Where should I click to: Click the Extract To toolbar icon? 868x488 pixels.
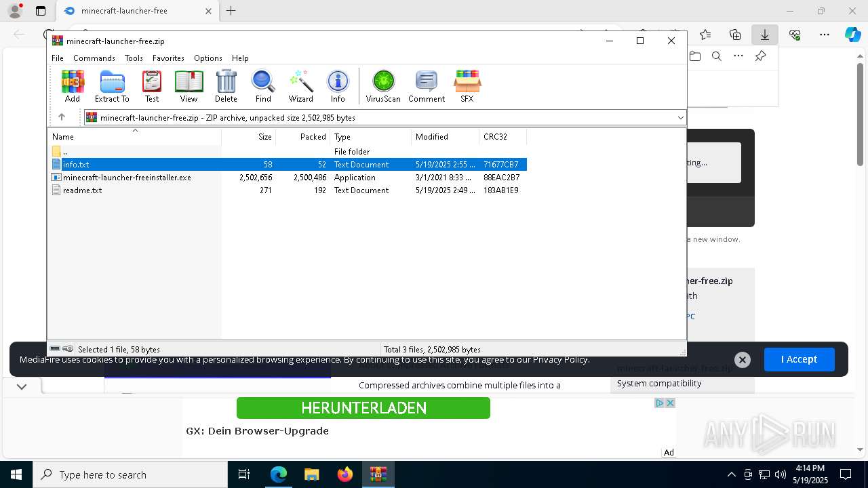tap(112, 86)
